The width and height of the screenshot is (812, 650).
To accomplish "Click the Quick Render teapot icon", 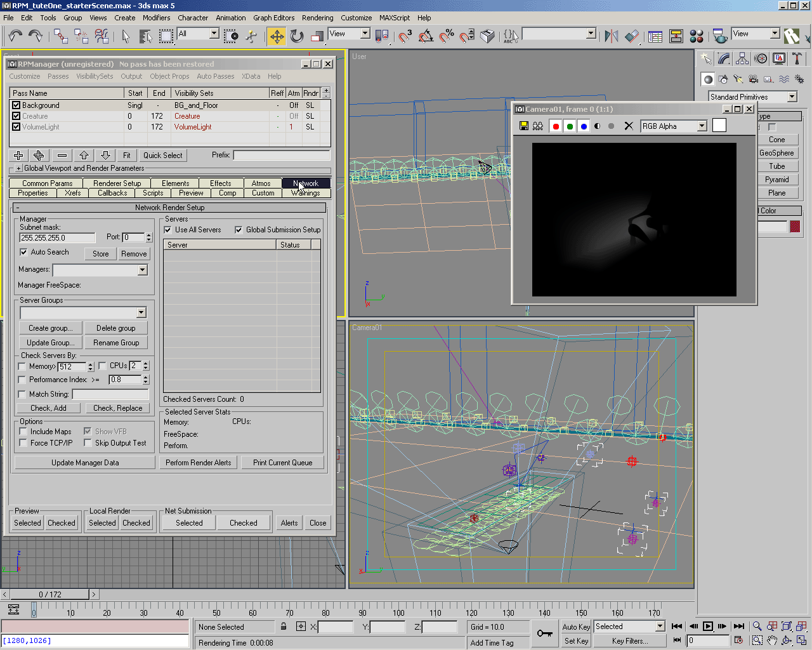I will coord(719,36).
